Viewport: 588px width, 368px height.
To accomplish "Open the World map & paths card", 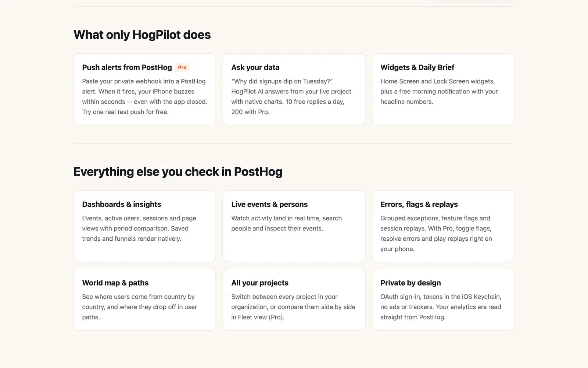I will 145,300.
